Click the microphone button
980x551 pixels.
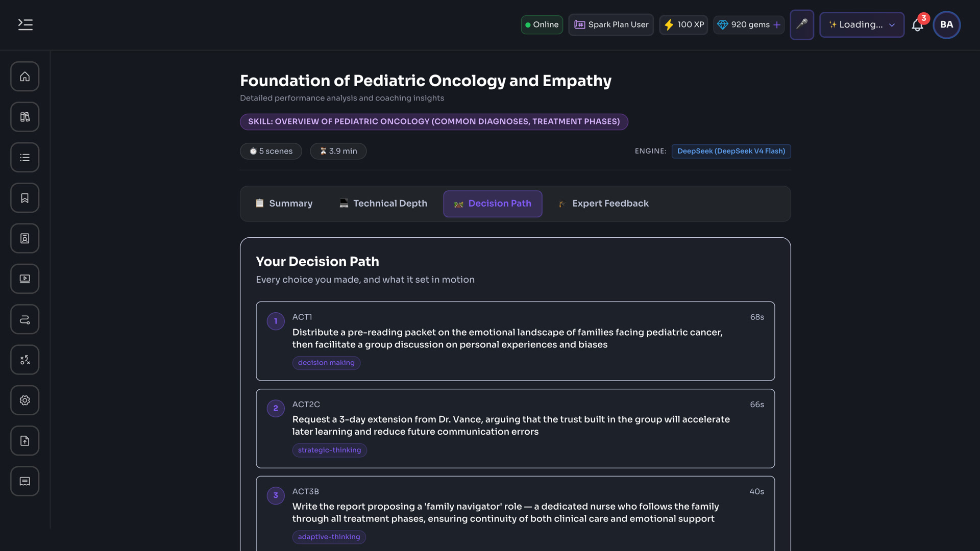802,24
